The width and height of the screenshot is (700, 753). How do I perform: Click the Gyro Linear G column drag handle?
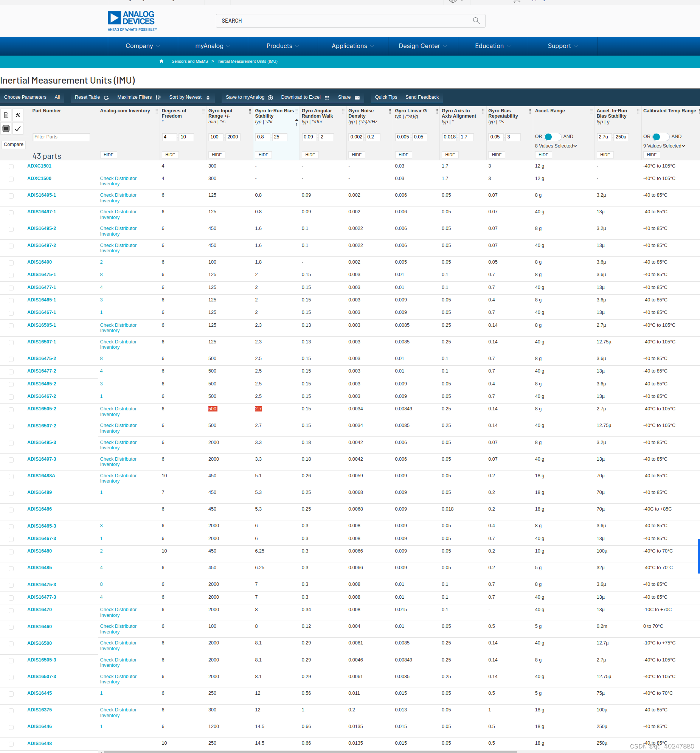(436, 111)
